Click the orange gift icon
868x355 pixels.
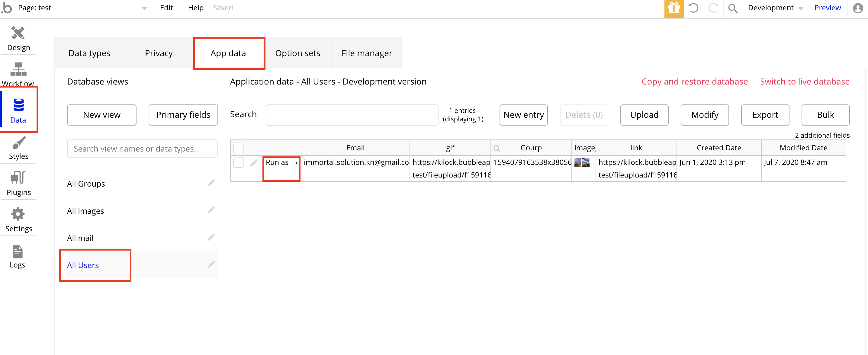click(x=674, y=8)
